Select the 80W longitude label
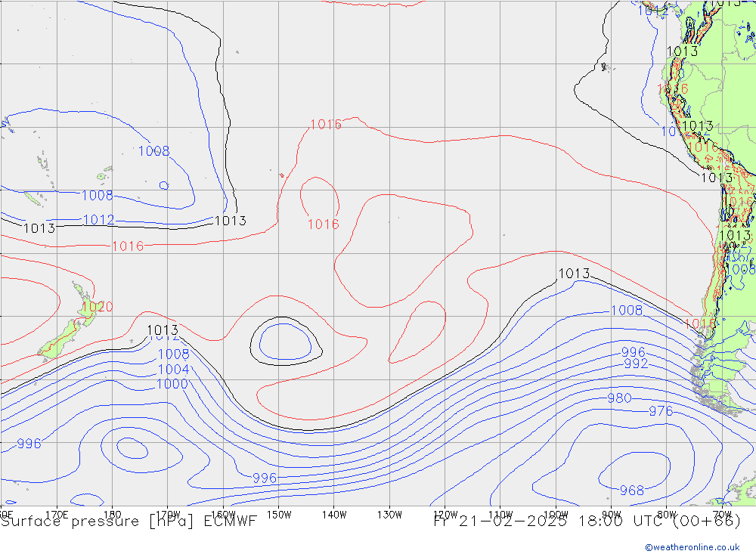This screenshot has height=554, width=756. tap(667, 515)
